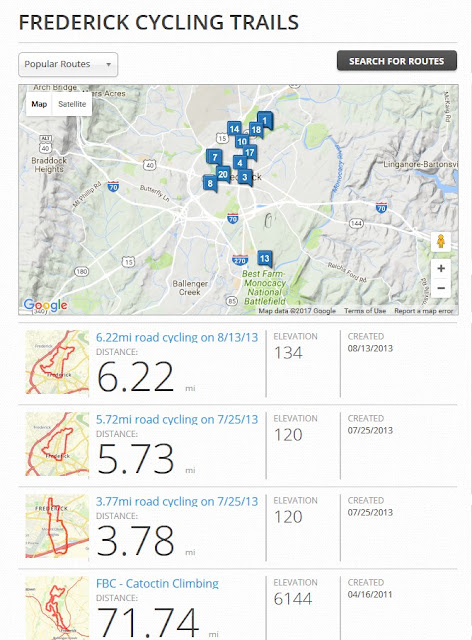Click map marker number 20
The width and height of the screenshot is (472, 640).
click(x=223, y=175)
